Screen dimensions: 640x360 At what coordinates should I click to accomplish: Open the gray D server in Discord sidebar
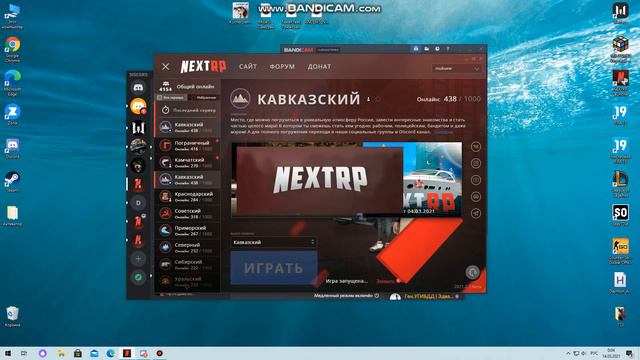click(x=138, y=203)
